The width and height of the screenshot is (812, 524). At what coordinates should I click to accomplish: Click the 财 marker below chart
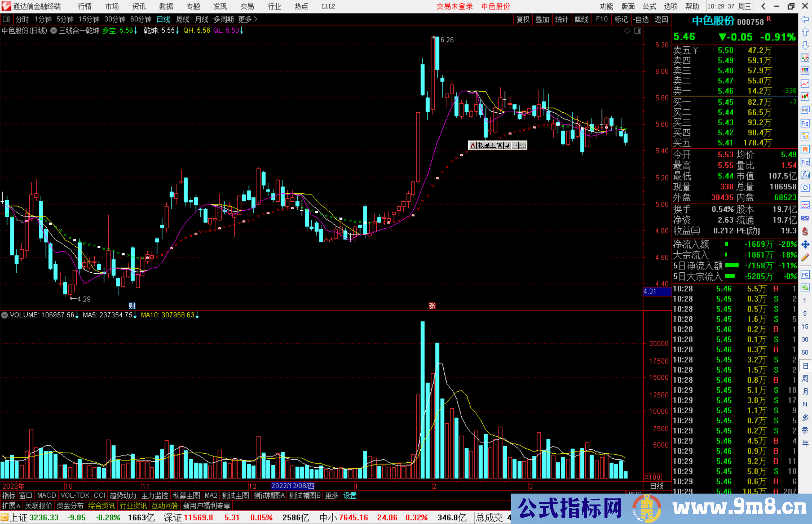132,306
